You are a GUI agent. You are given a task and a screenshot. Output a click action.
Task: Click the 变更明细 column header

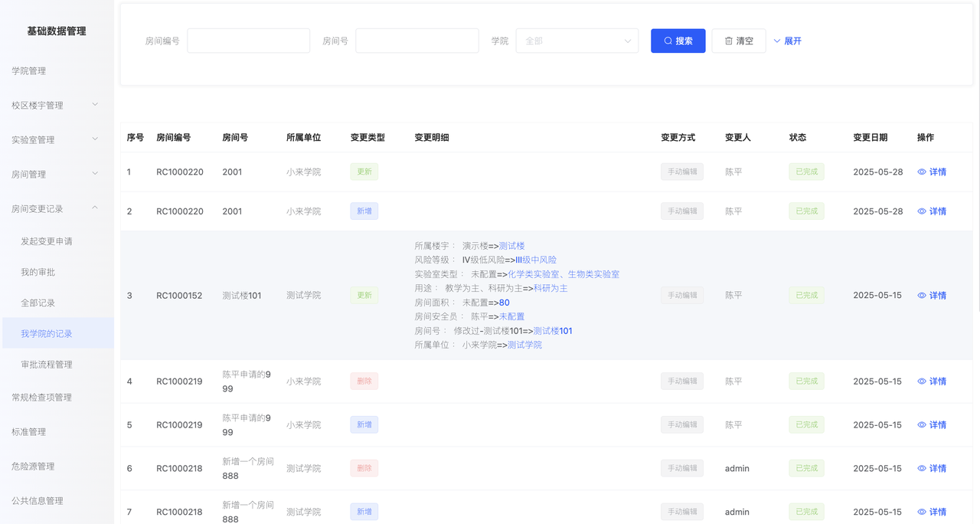(432, 138)
